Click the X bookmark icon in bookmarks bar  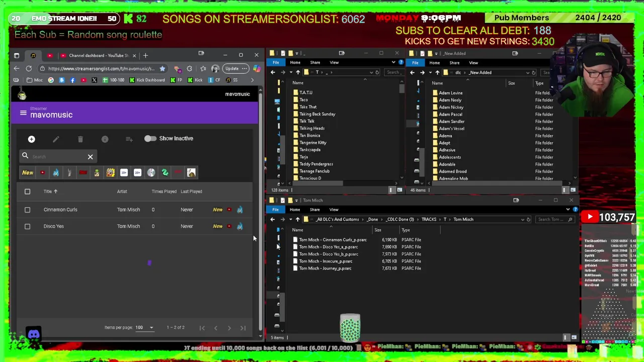coord(94,80)
